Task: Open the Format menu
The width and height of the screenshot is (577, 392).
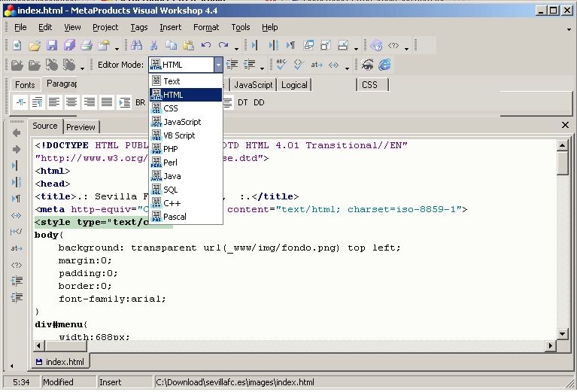Action: [x=206, y=27]
